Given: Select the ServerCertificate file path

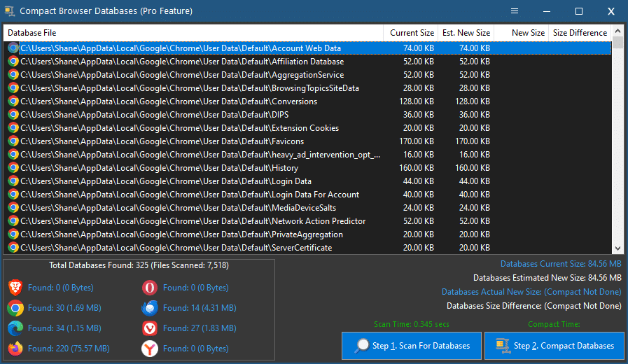Looking at the screenshot, I should (176, 248).
